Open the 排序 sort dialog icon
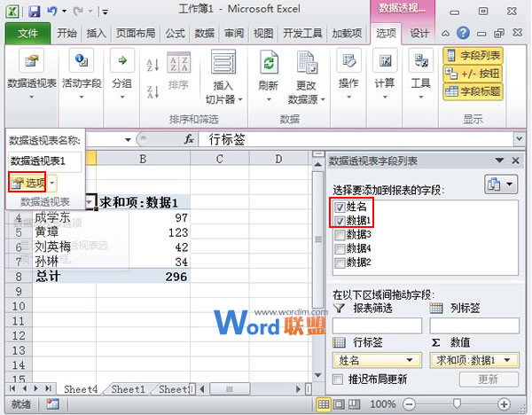 (178, 63)
